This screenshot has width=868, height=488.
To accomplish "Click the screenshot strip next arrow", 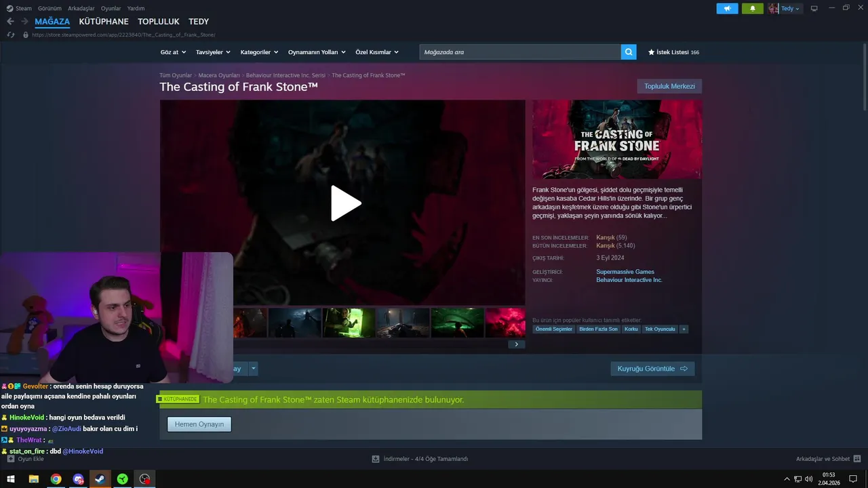I will coord(516,344).
